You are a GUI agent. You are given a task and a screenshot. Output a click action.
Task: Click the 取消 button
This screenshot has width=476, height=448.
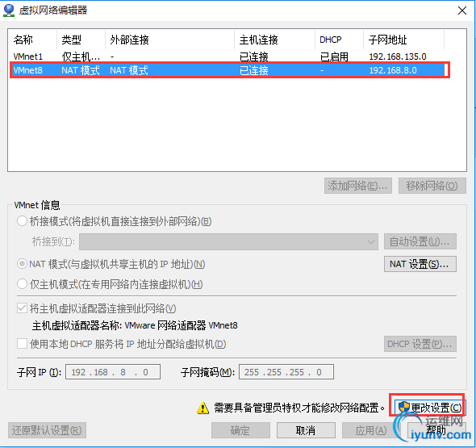coord(306,430)
